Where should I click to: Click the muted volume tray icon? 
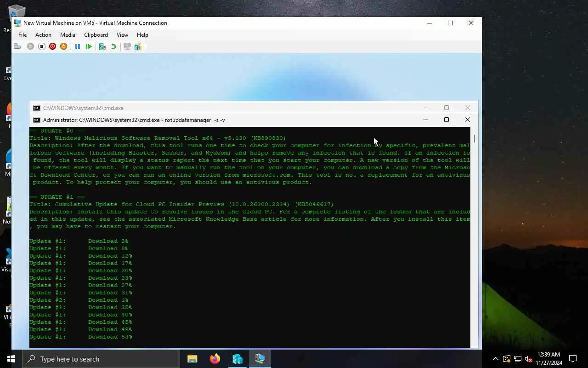click(x=529, y=359)
